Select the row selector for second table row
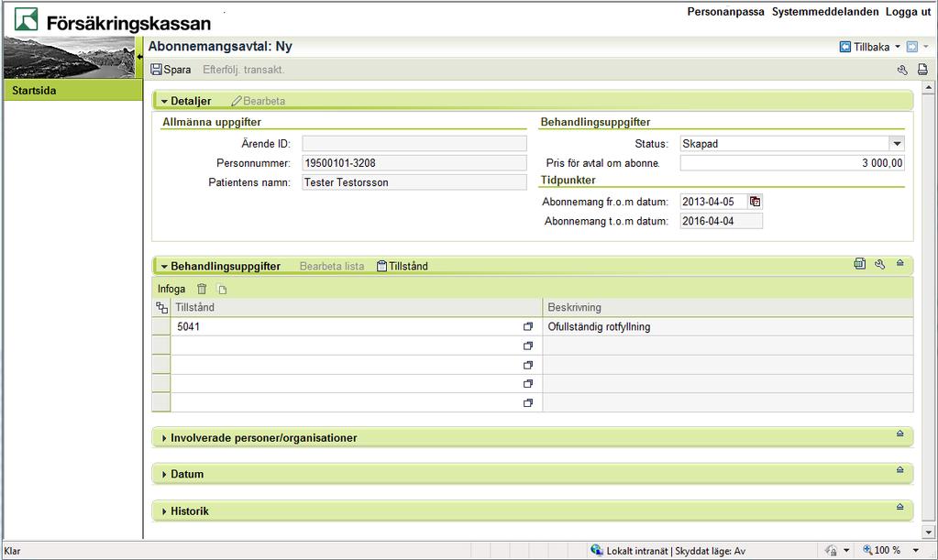The height and width of the screenshot is (560, 938). (x=161, y=346)
